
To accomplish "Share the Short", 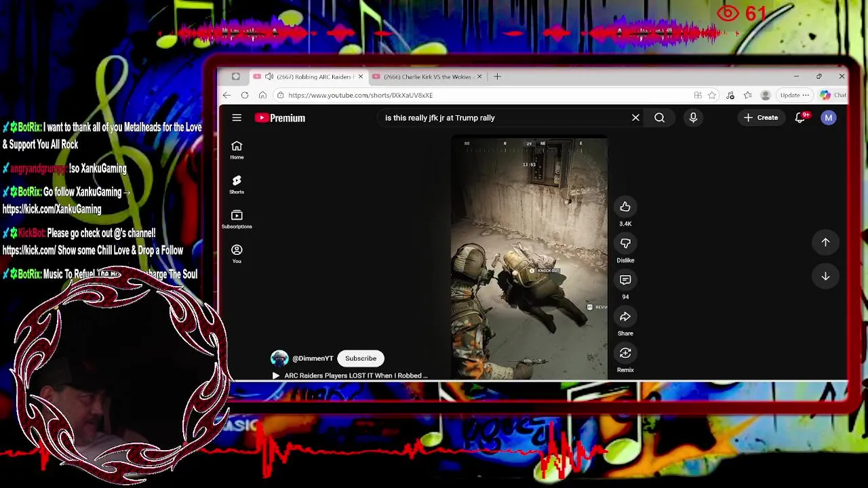I will click(625, 317).
